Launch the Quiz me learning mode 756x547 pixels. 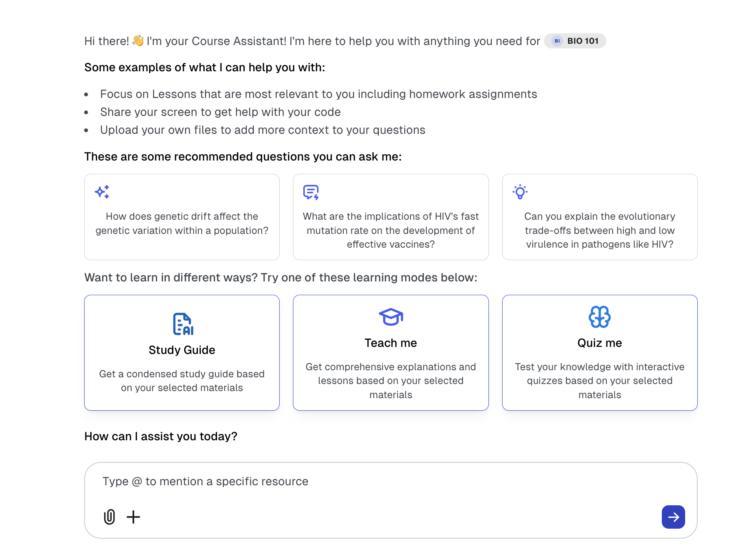(x=599, y=343)
